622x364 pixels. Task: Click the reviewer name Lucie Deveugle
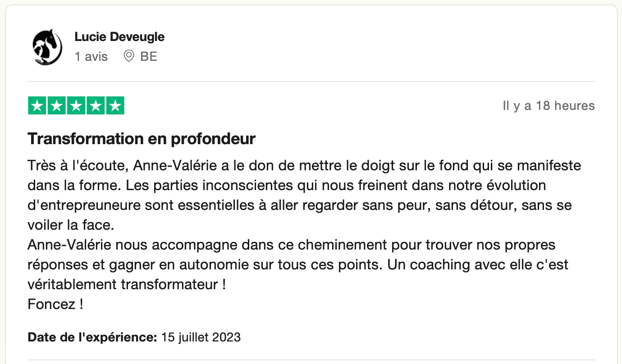tap(119, 37)
